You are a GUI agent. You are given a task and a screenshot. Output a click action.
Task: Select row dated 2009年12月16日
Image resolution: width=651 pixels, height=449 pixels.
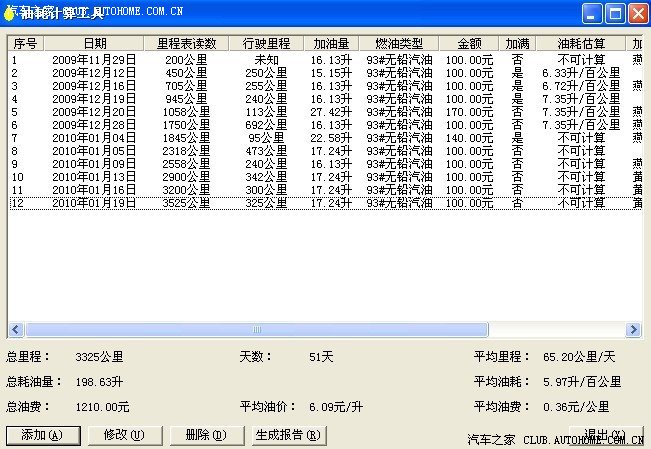coord(326,86)
